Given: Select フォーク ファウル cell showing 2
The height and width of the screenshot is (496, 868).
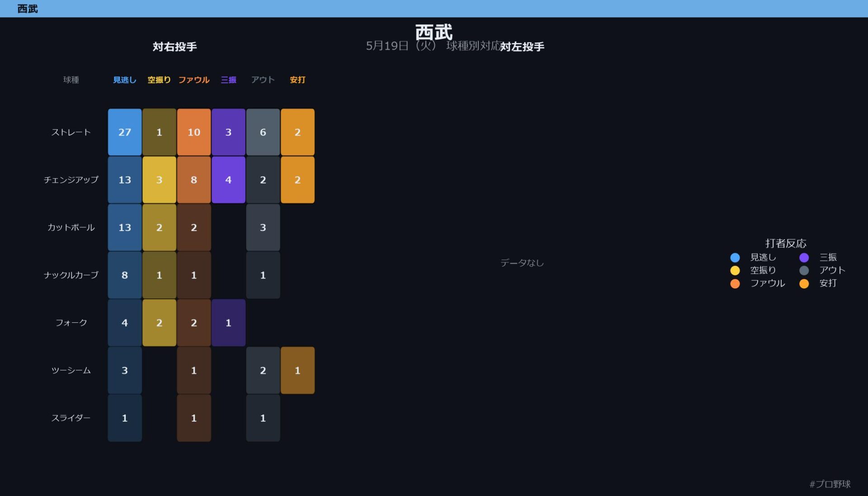Looking at the screenshot, I should [194, 323].
